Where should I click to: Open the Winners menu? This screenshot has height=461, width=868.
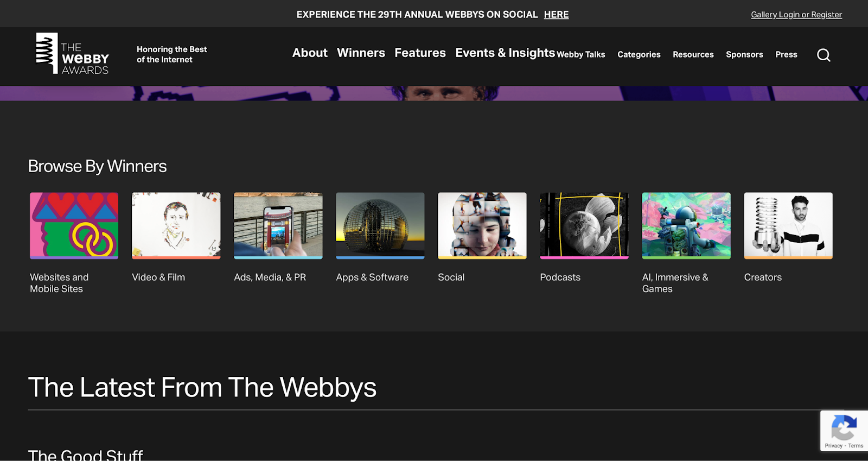pos(361,53)
